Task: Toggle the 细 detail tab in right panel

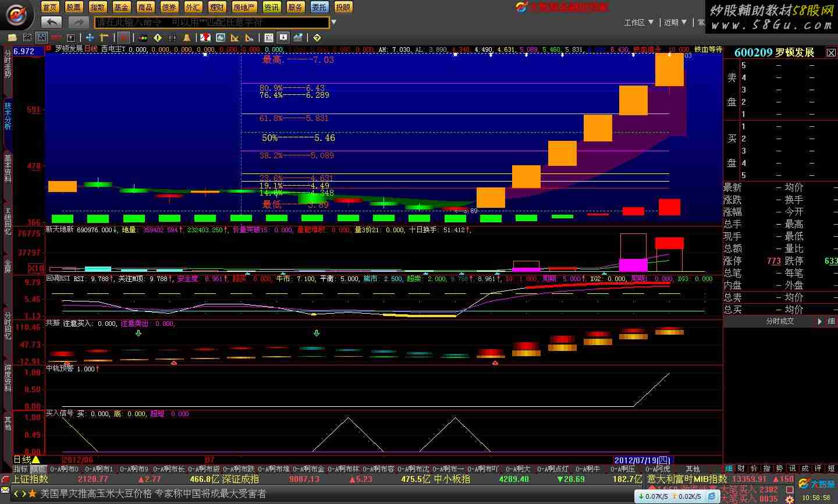Action: point(729,468)
